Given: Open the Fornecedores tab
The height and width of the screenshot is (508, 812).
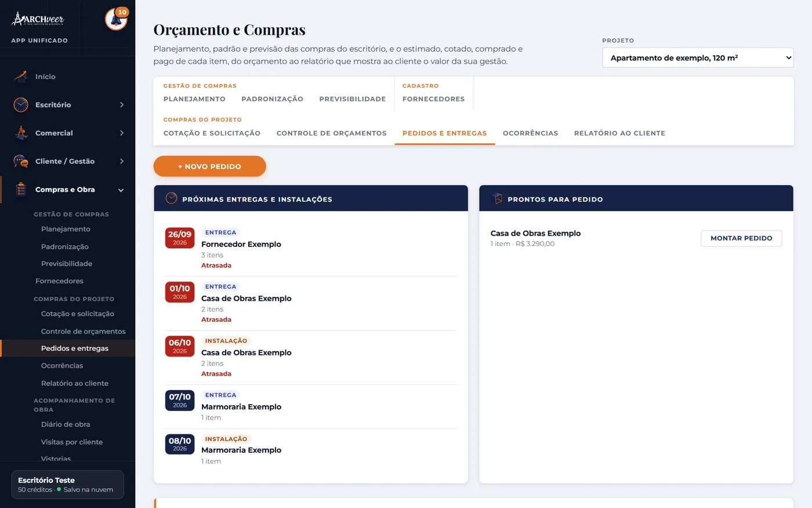Looking at the screenshot, I should pyautogui.click(x=434, y=99).
